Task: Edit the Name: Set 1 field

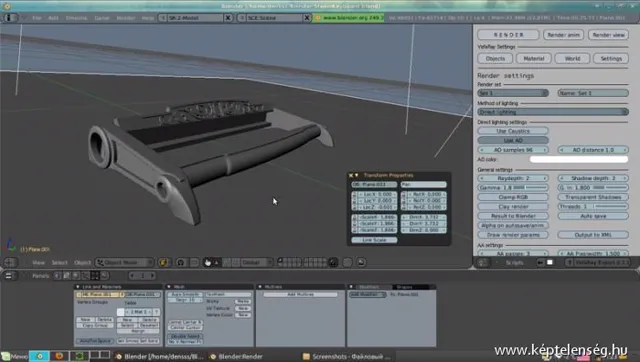Action: click(593, 93)
